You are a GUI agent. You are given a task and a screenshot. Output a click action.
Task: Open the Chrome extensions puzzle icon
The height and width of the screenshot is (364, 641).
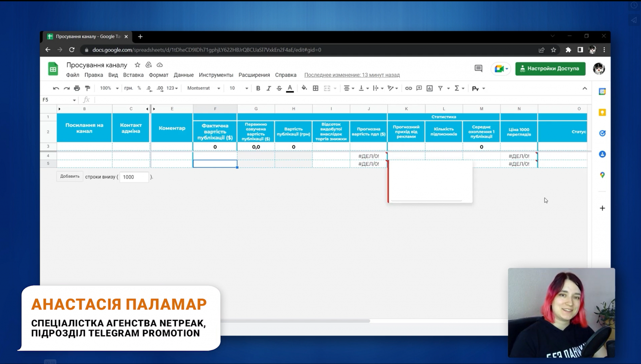(x=568, y=50)
